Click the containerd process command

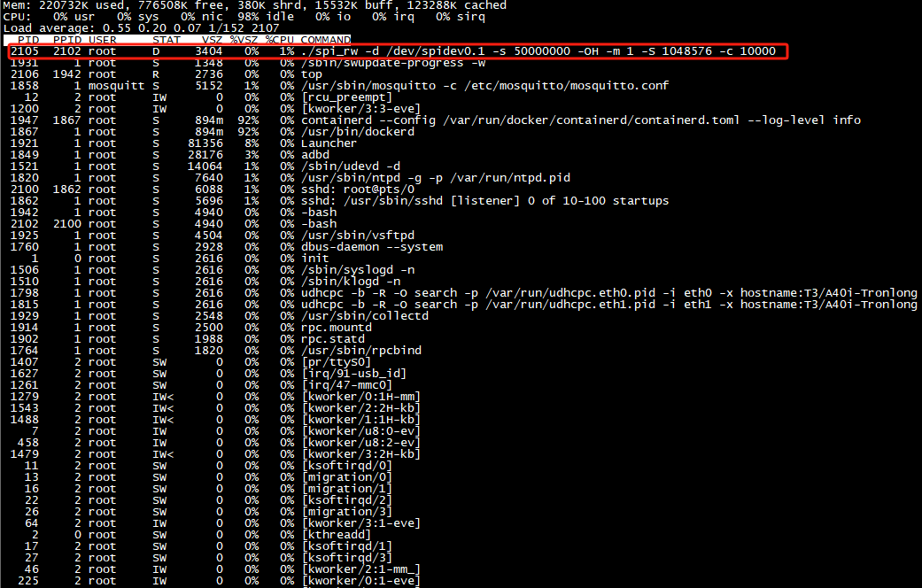coord(580,120)
